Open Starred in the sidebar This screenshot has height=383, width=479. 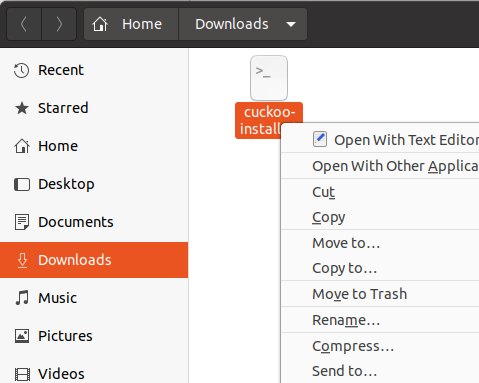(94, 108)
